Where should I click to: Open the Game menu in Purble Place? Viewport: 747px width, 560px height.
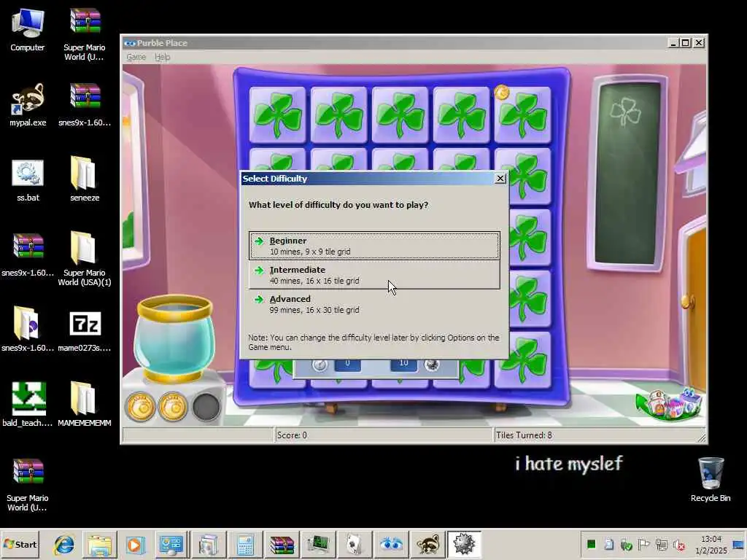pos(136,57)
